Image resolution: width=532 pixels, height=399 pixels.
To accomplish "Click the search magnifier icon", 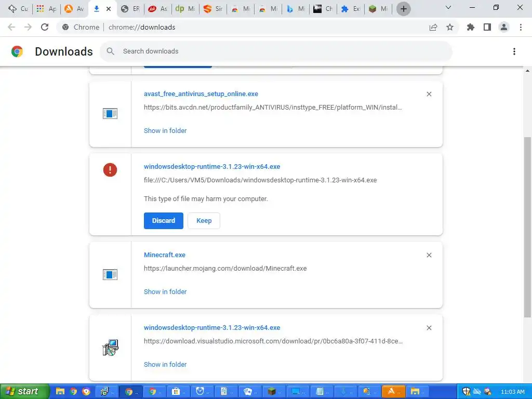I will coord(110,51).
